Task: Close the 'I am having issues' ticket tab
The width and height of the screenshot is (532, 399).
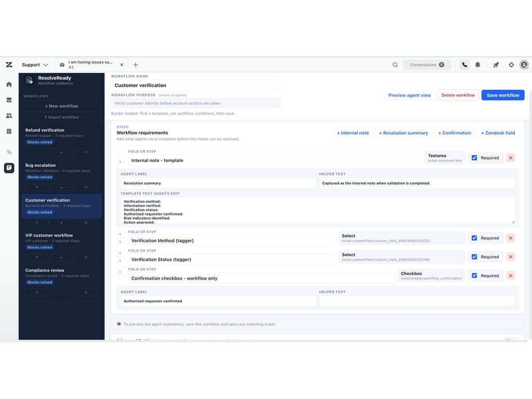Action: [x=122, y=65]
